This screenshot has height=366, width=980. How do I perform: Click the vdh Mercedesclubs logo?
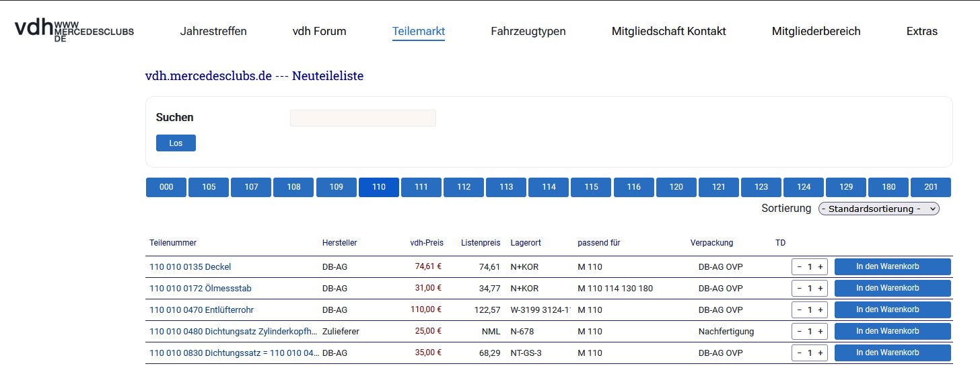tap(74, 30)
